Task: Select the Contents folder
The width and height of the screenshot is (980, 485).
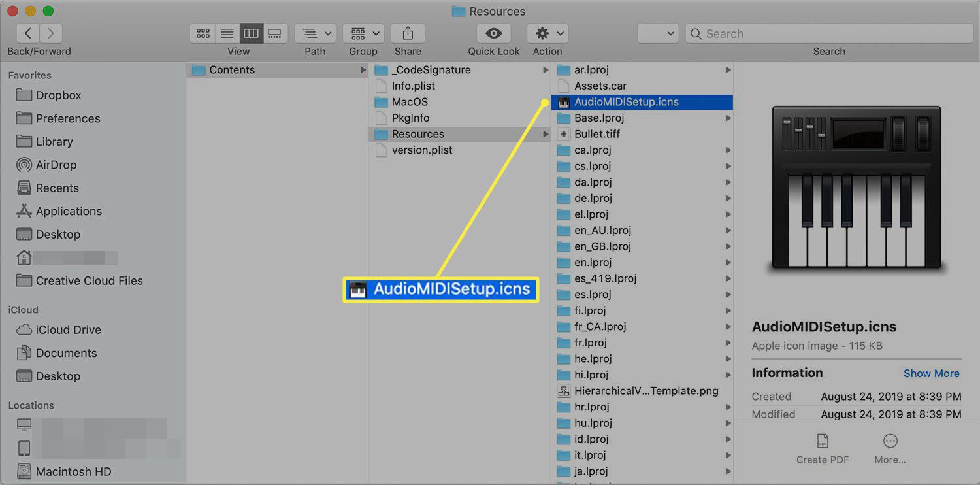Action: click(x=277, y=70)
